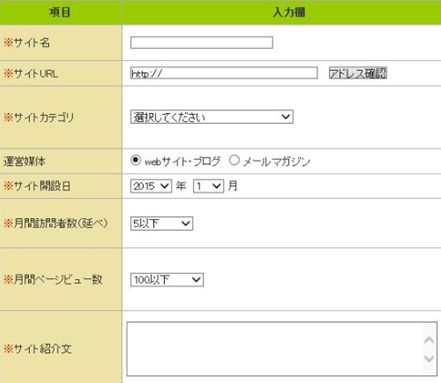This screenshot has height=383, width=441.
Task: Select the メールマガジン radio button
Action: [234, 160]
